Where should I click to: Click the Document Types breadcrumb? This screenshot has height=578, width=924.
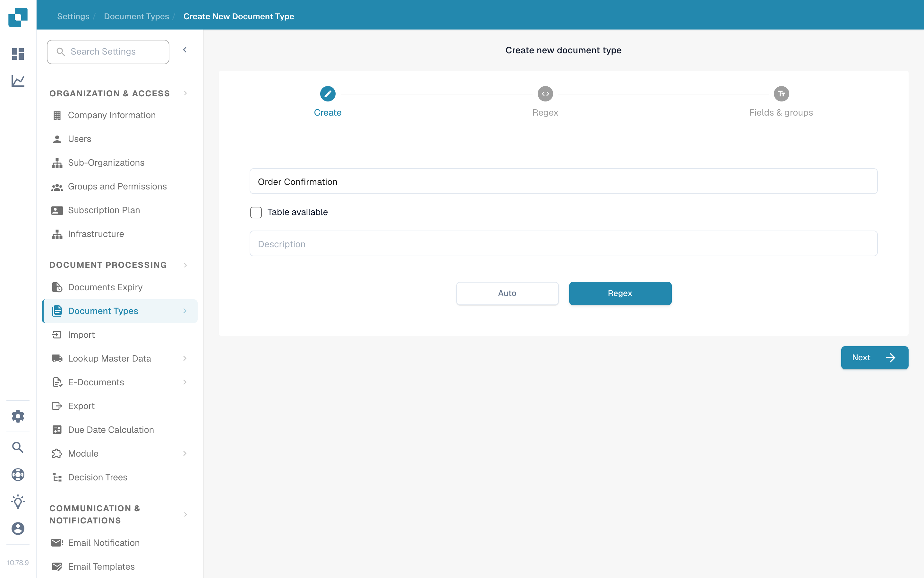pos(136,16)
